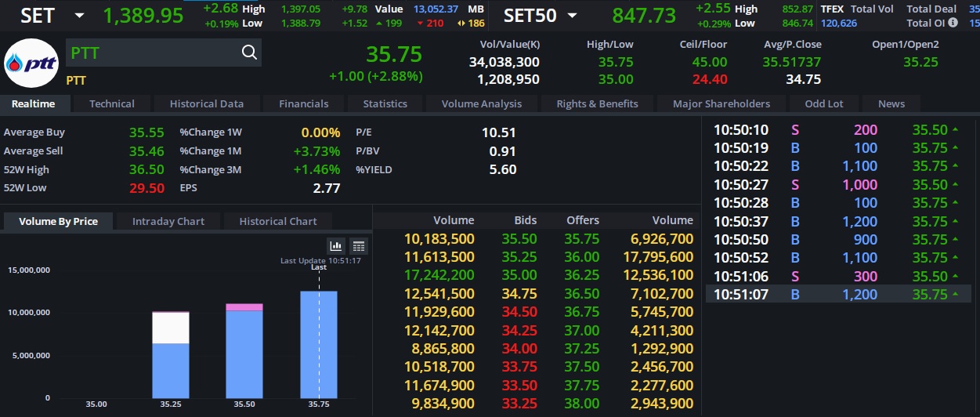Screen dimensions: 980x417
Task: Open the SET index dropdown arrow
Action: (x=79, y=16)
